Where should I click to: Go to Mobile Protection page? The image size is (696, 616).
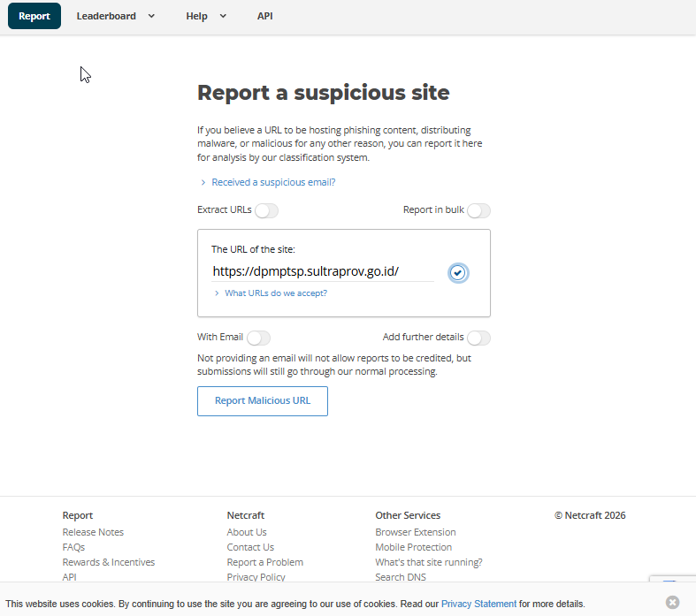tap(413, 547)
